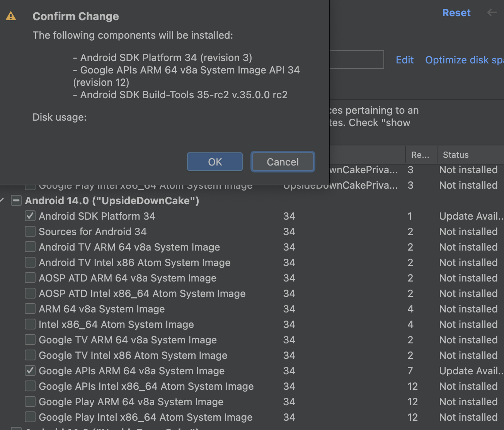Click the Re... revision column header
The width and height of the screenshot is (504, 430).
[421, 155]
